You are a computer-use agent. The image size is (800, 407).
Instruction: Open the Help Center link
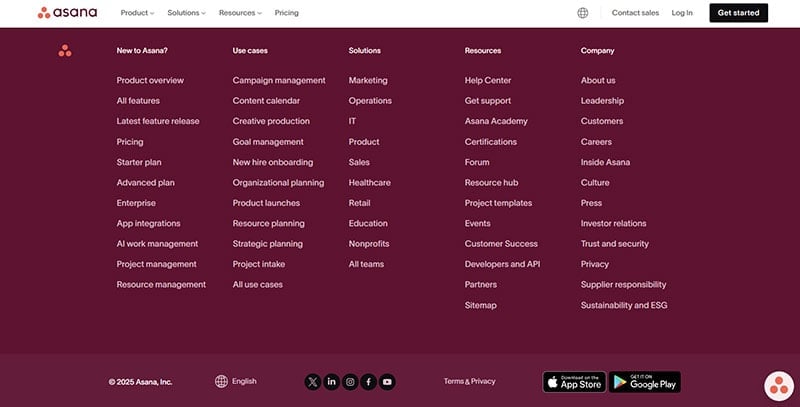(x=488, y=80)
